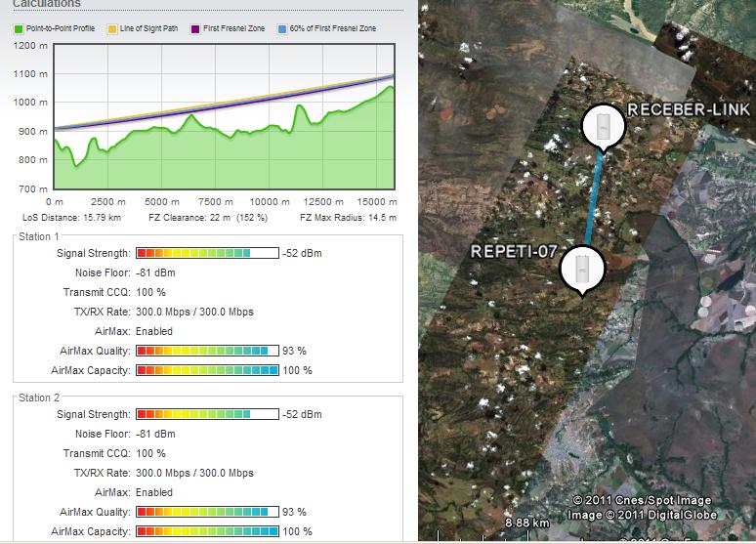Click the blue 60% of First Fresnel Zone swatch

[x=282, y=29]
